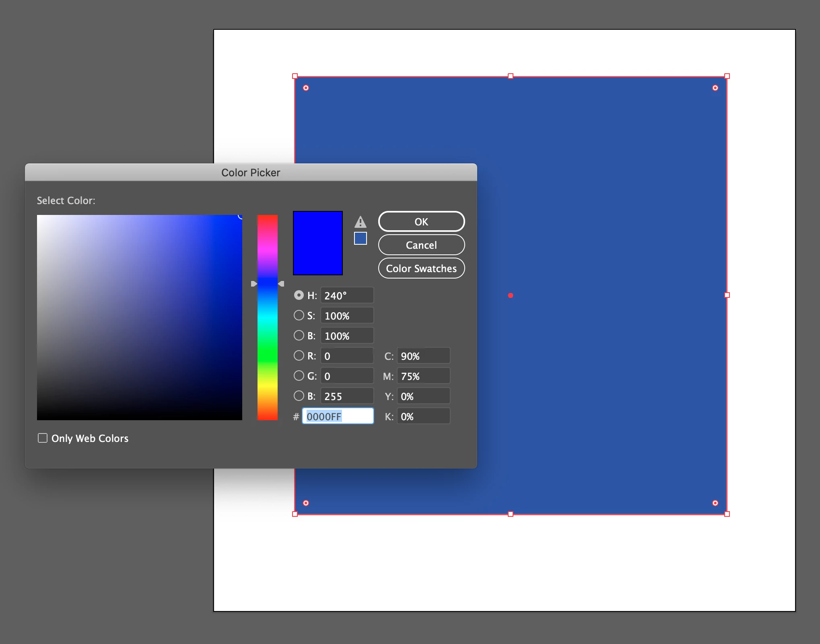Click the out-of-gamut warning triangle icon
The height and width of the screenshot is (644, 820).
coord(360,222)
